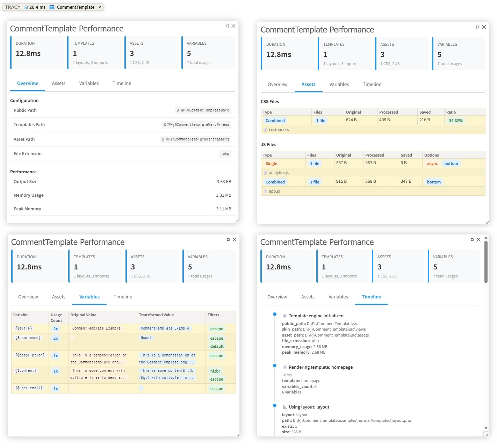
Task: Click the Templates Path value in Configuration
Action: coord(196,125)
